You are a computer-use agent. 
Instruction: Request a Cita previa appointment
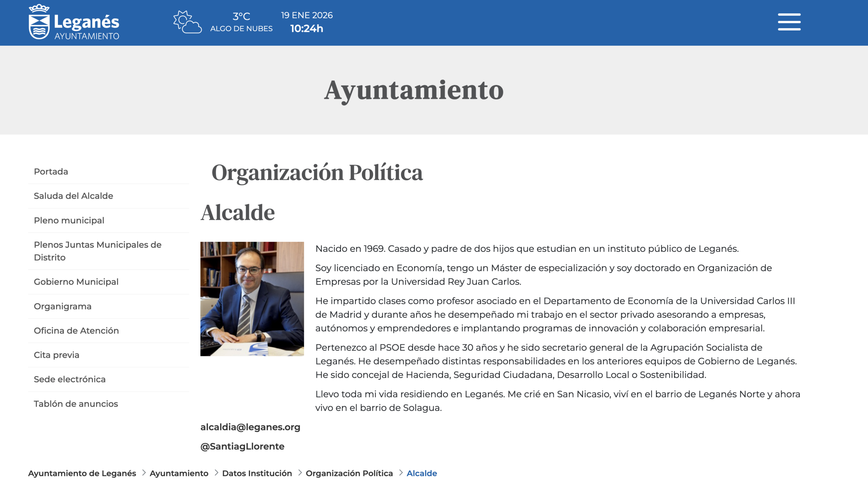(56, 355)
